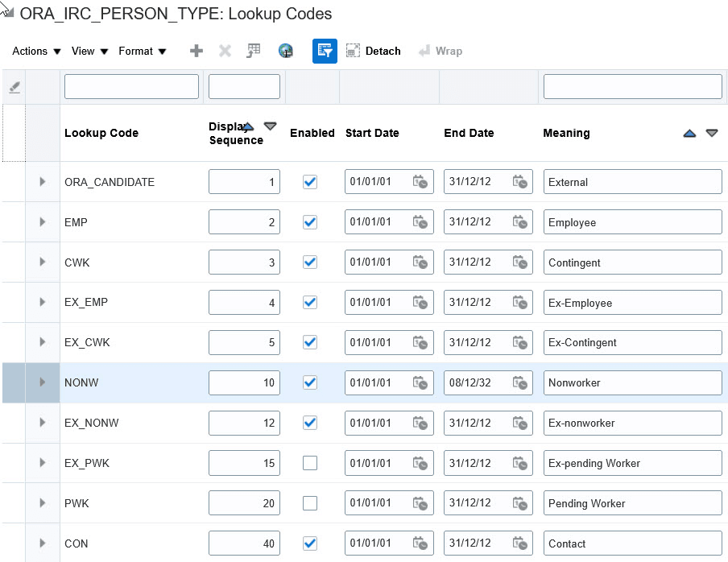Sort Meaning column descending
The image size is (728, 562).
[712, 133]
